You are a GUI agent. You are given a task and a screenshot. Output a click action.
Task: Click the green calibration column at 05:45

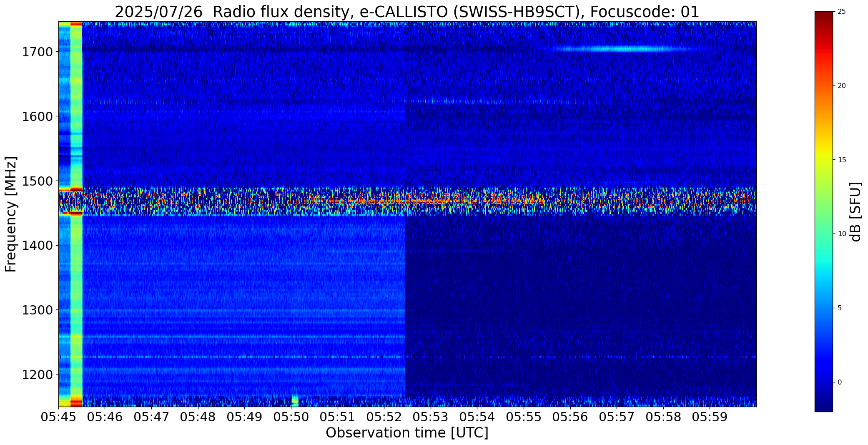tap(76, 214)
